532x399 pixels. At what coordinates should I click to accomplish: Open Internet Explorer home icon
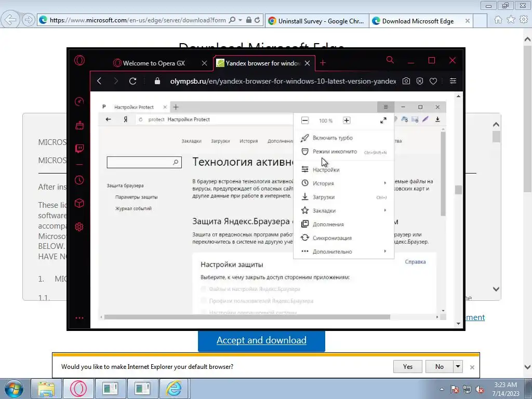click(498, 20)
